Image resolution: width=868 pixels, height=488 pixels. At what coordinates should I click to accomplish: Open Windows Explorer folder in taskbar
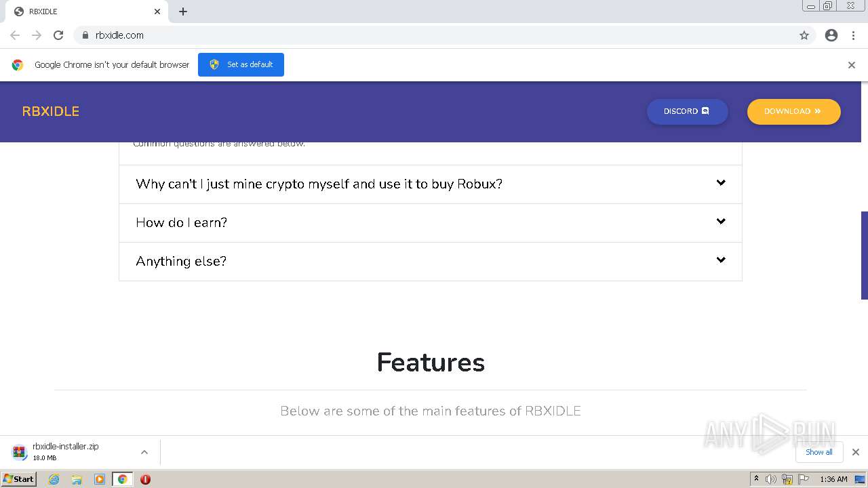tap(77, 479)
